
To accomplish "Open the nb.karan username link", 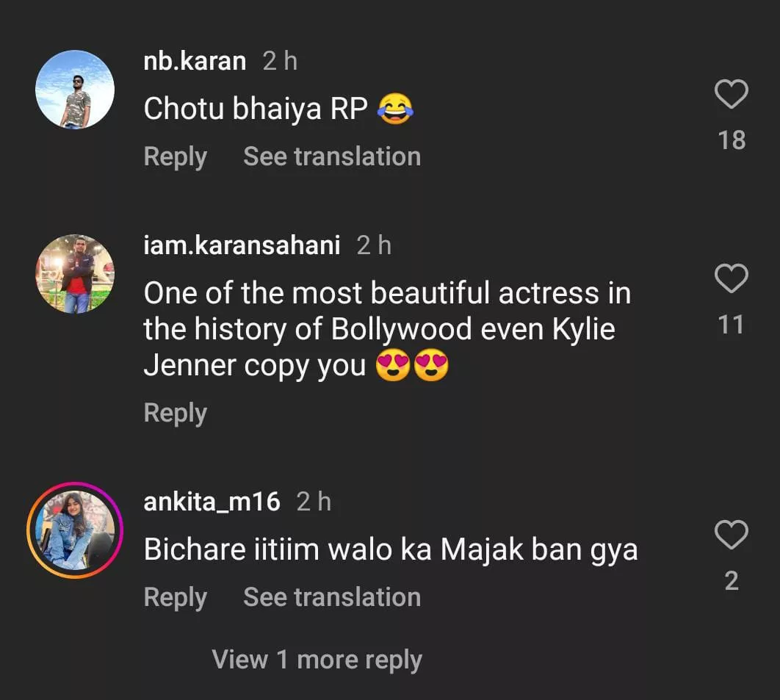I will coord(195,61).
